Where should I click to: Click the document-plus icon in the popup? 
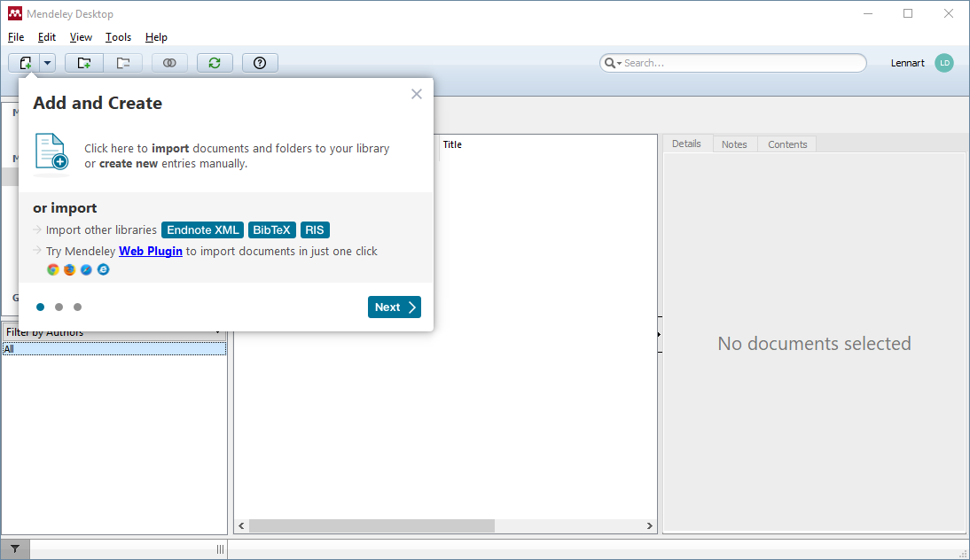pos(51,152)
